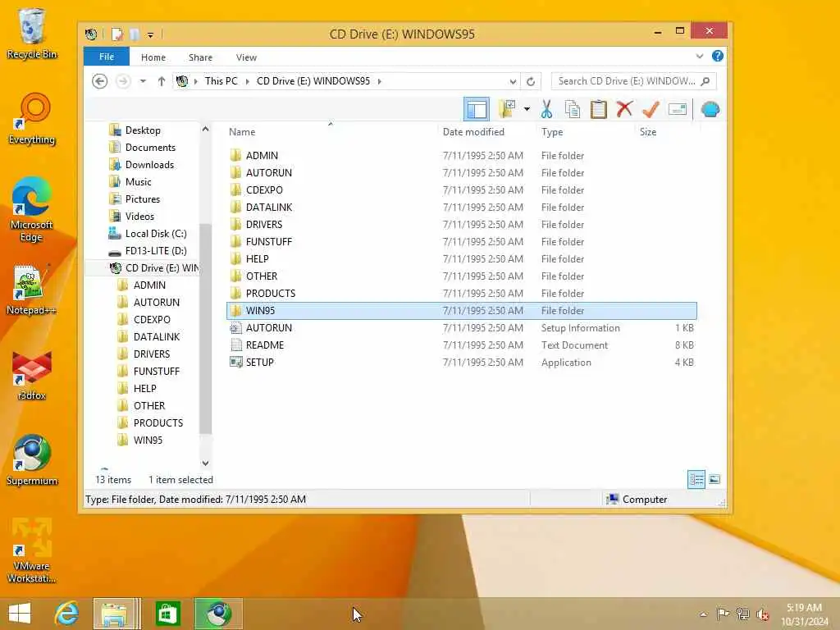Go up one folder level

[x=162, y=81]
